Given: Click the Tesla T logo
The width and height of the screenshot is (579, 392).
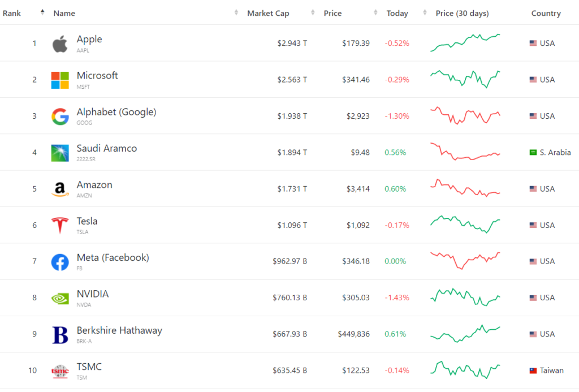Looking at the screenshot, I should pyautogui.click(x=60, y=225).
